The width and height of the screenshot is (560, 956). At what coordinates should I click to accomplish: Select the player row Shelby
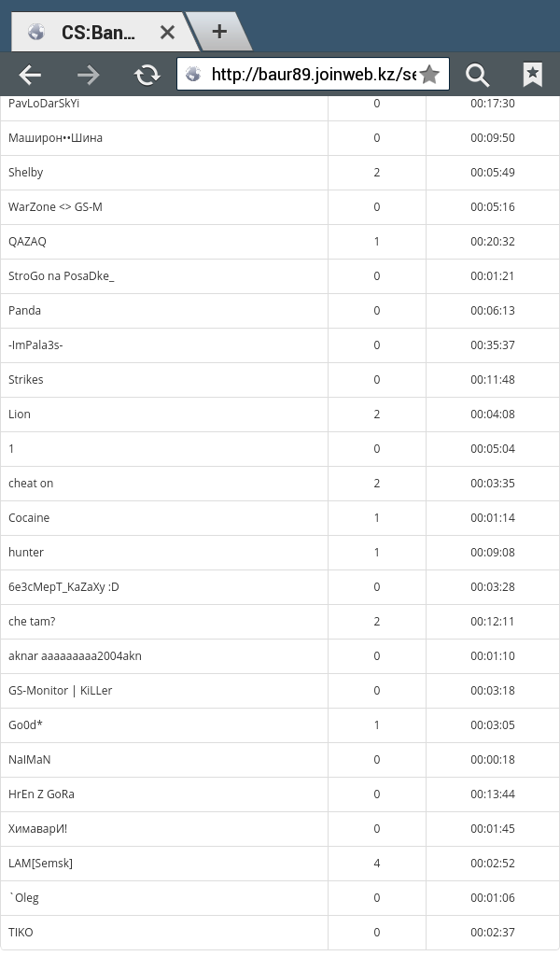[280, 173]
